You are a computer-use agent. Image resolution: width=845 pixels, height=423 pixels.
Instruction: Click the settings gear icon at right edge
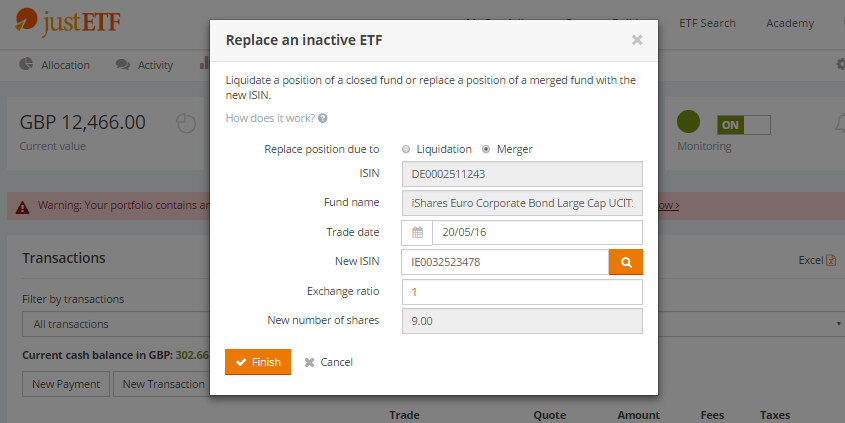(840, 65)
